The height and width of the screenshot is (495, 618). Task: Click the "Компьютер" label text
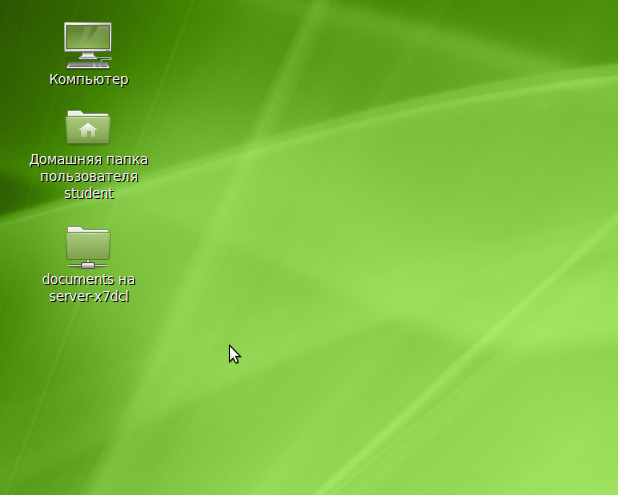(x=88, y=79)
